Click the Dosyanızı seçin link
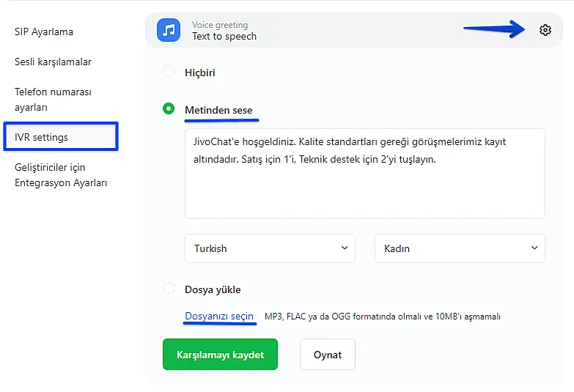 (x=219, y=316)
